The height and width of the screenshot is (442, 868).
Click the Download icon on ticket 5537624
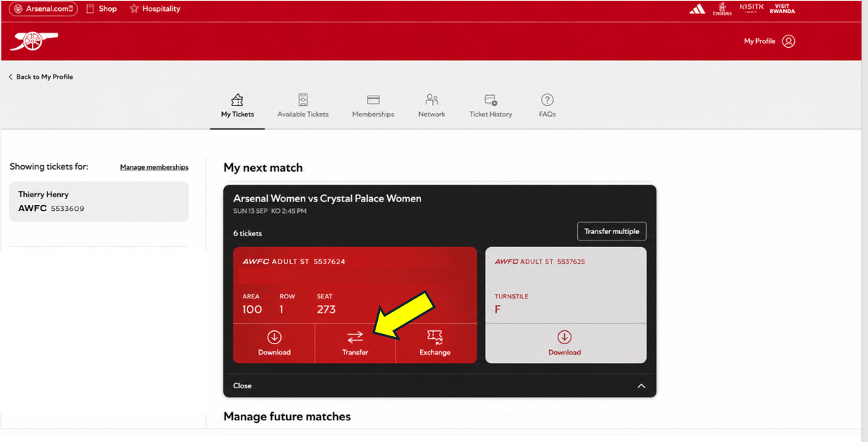point(274,337)
